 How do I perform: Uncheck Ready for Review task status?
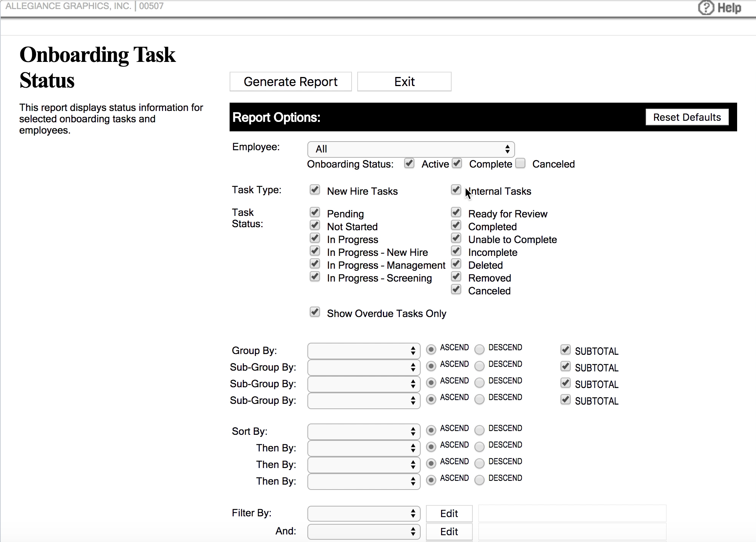[x=456, y=212]
